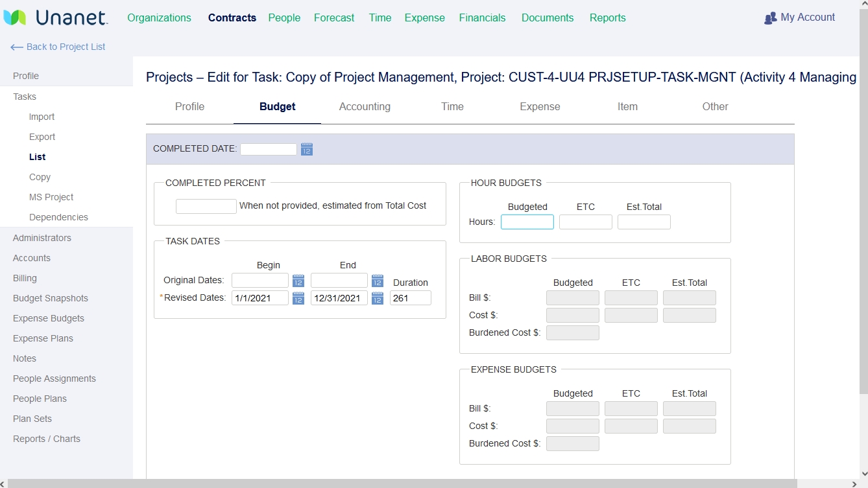Open People Assignments
The image size is (868, 488).
[54, 378]
